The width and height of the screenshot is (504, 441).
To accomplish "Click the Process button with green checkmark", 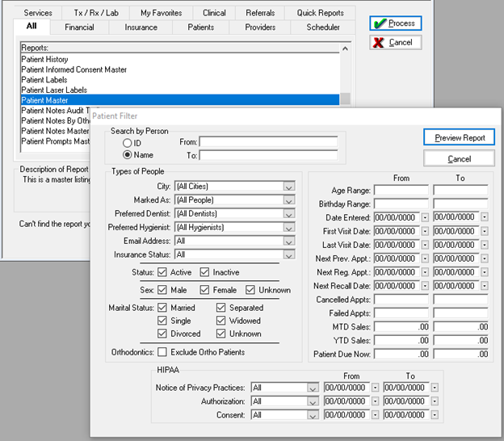I will (395, 23).
